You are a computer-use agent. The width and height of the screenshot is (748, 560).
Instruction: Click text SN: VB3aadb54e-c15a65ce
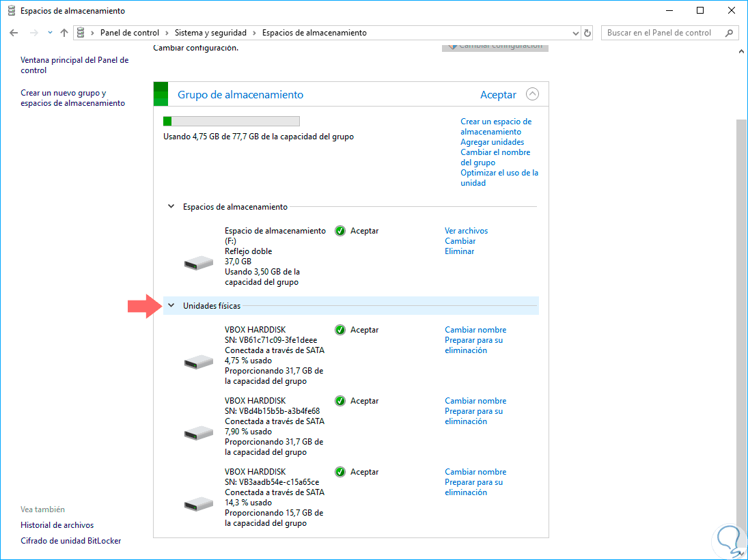tap(272, 482)
